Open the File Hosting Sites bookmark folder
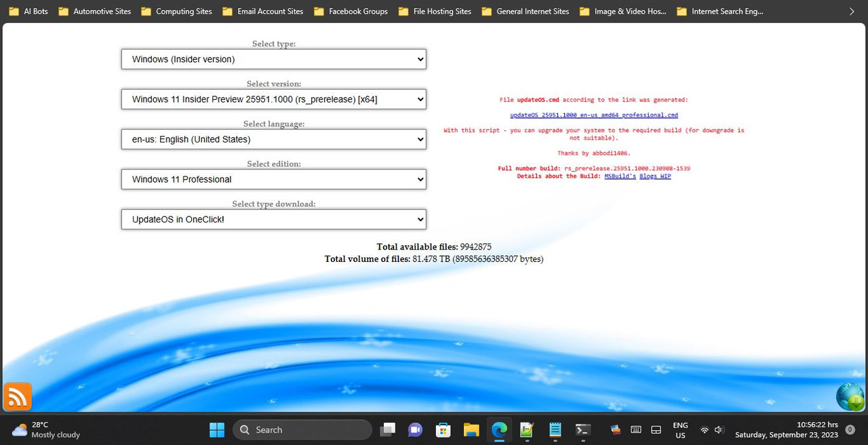868x445 pixels. pos(435,11)
